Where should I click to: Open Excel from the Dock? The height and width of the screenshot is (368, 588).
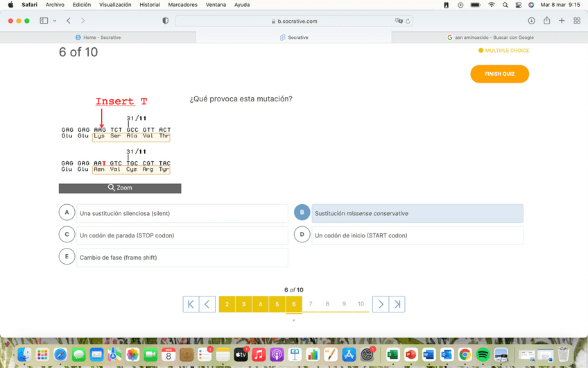click(392, 355)
